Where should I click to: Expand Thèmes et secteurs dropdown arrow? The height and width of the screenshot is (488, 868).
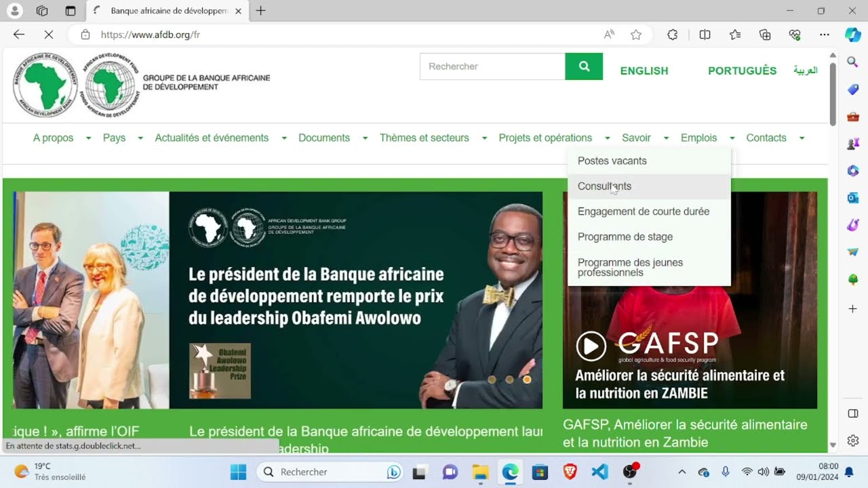point(484,138)
